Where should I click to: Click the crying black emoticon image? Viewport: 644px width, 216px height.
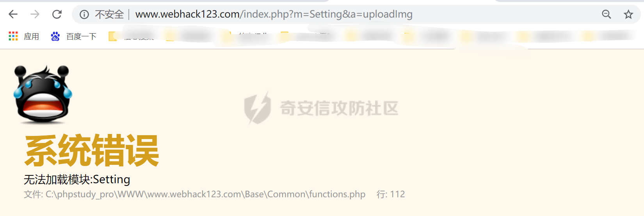click(43, 94)
